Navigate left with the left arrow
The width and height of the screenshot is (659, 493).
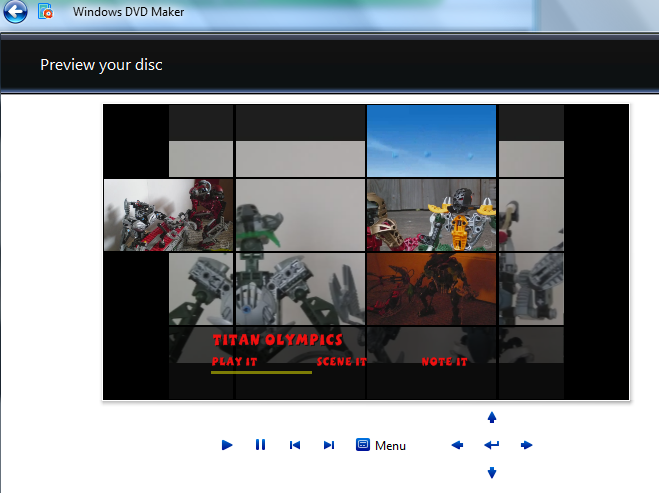(x=457, y=445)
